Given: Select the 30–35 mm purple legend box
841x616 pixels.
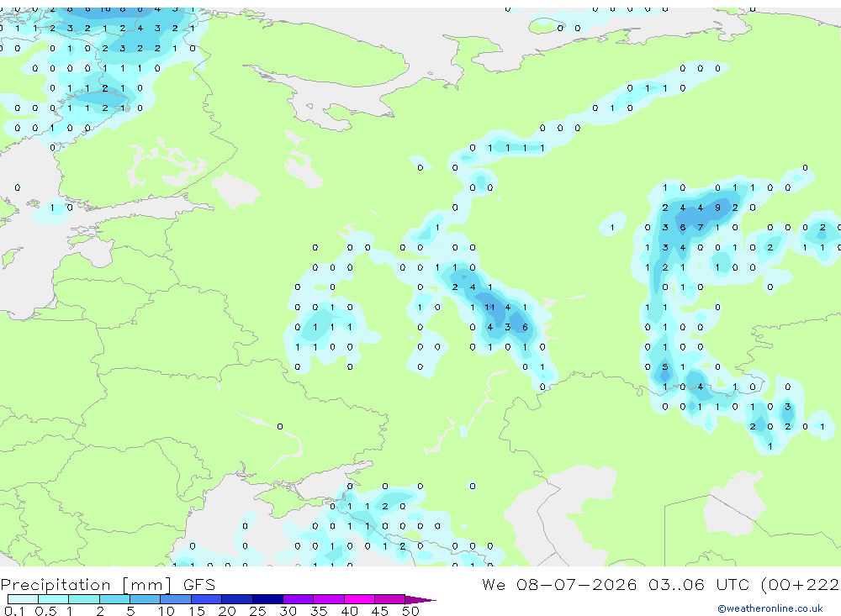Looking at the screenshot, I should (x=298, y=599).
